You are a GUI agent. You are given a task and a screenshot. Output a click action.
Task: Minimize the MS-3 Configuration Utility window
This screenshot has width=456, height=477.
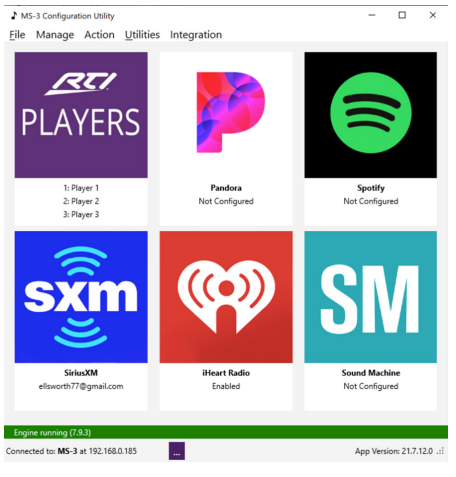pos(372,15)
